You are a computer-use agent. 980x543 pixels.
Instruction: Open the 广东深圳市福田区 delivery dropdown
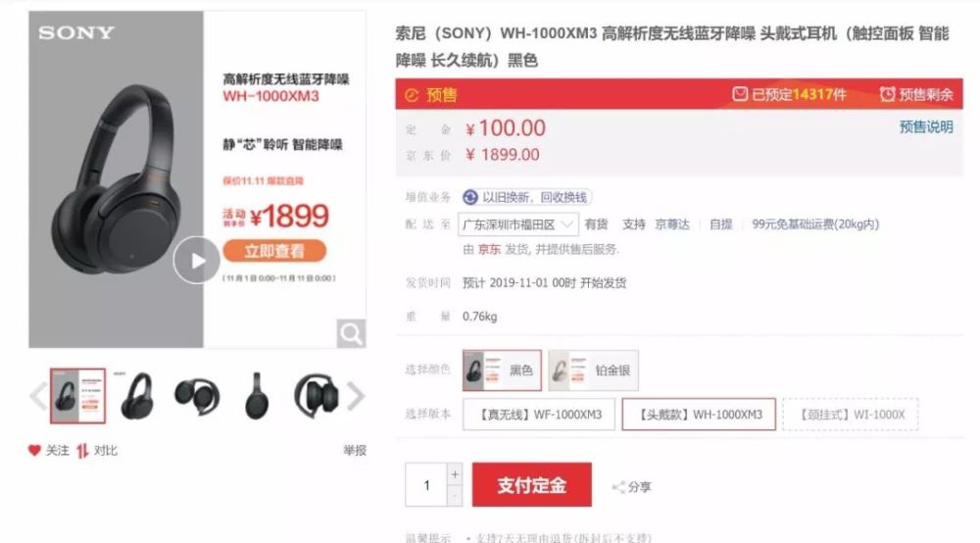click(518, 224)
